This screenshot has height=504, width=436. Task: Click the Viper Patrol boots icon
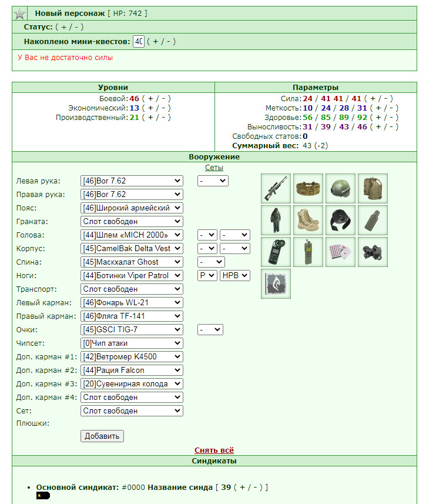click(308, 220)
